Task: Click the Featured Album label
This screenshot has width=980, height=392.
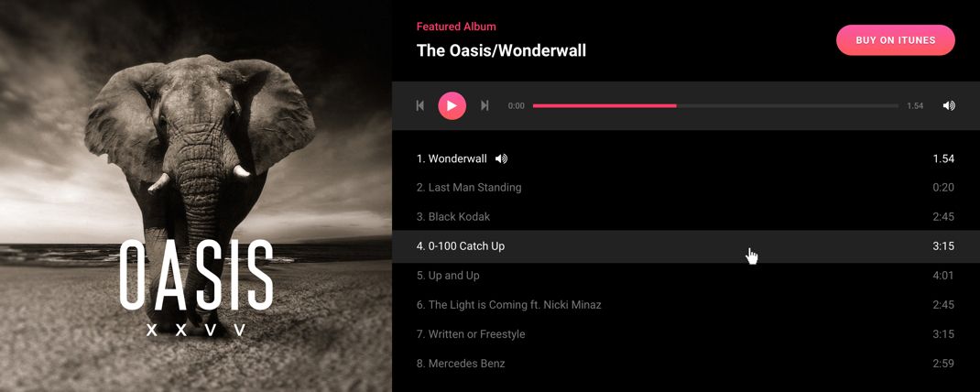Action: tap(456, 27)
